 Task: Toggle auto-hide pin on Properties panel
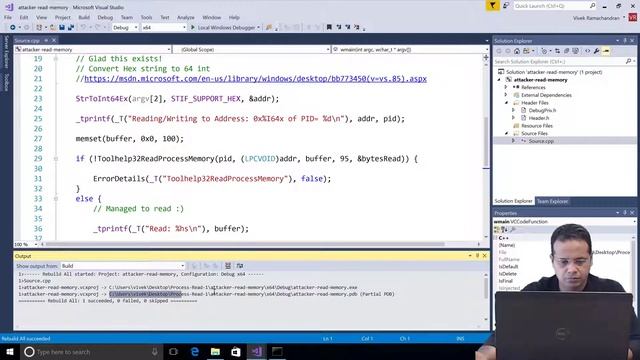point(624,213)
